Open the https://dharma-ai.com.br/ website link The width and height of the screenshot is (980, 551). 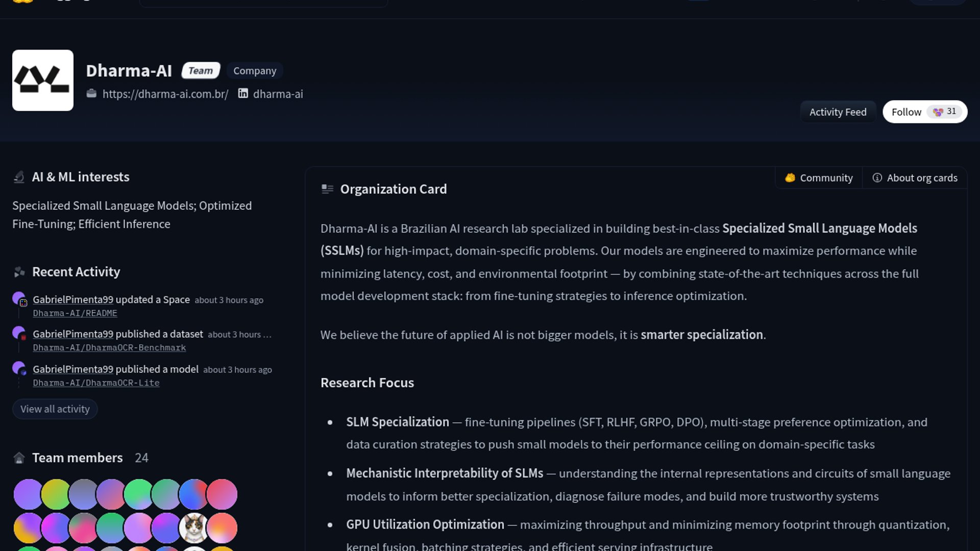165,94
